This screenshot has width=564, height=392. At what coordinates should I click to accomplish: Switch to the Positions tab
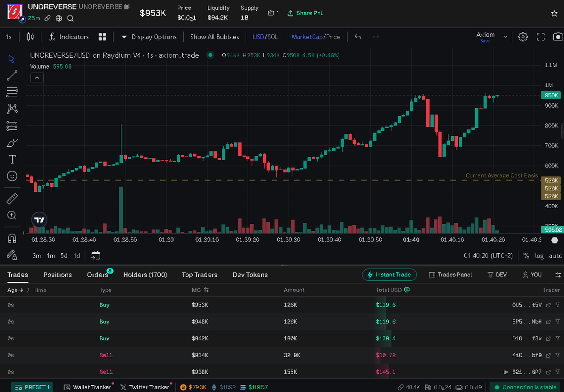click(x=57, y=274)
